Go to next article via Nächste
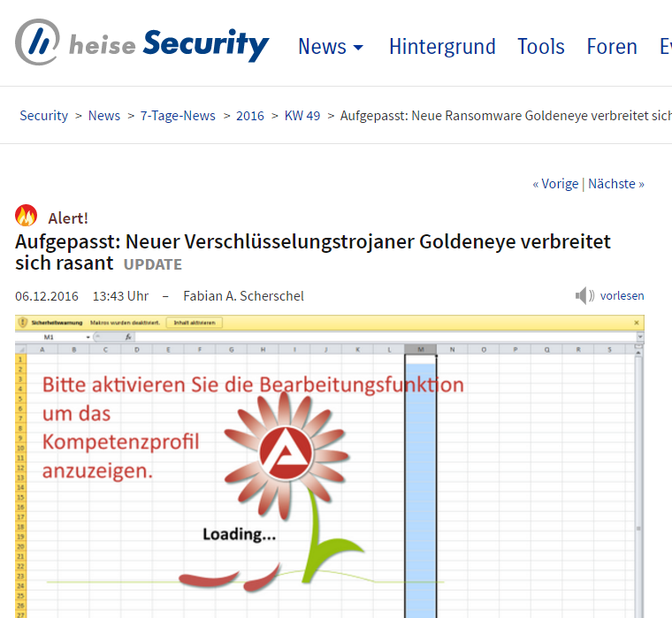The width and height of the screenshot is (672, 618). [615, 184]
